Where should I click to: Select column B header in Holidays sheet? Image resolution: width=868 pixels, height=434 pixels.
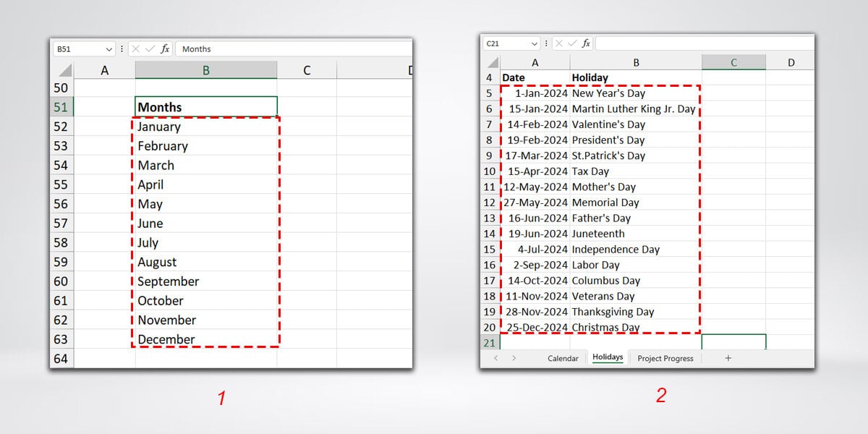[x=636, y=63]
